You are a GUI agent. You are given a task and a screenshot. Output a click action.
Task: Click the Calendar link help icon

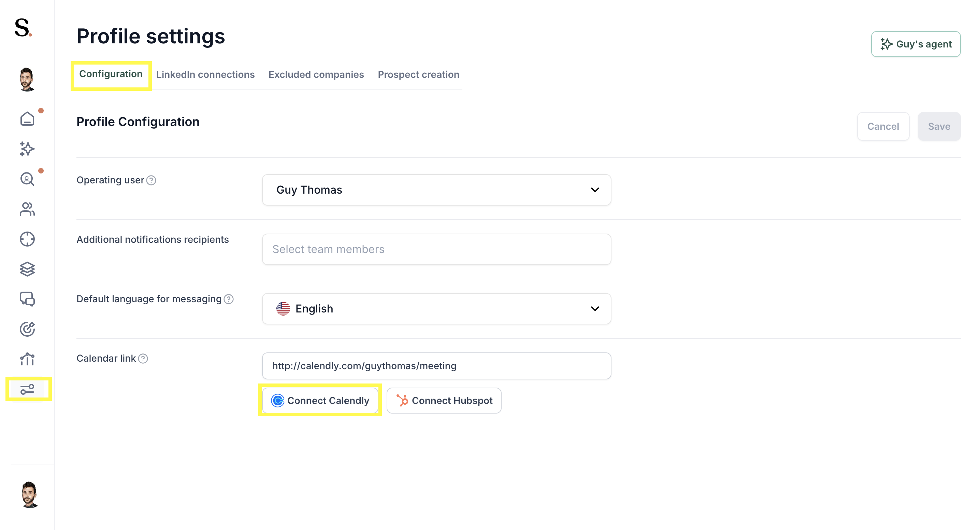pos(143,359)
